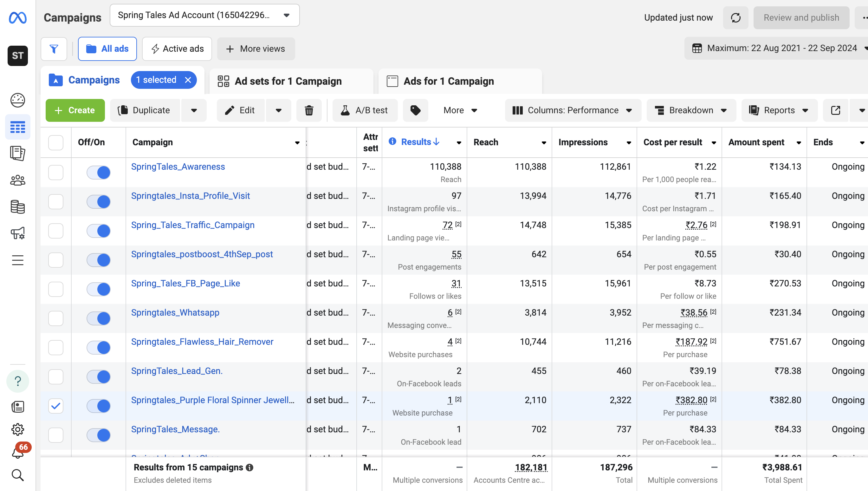
Task: Open the Reports dropdown
Action: 779,110
